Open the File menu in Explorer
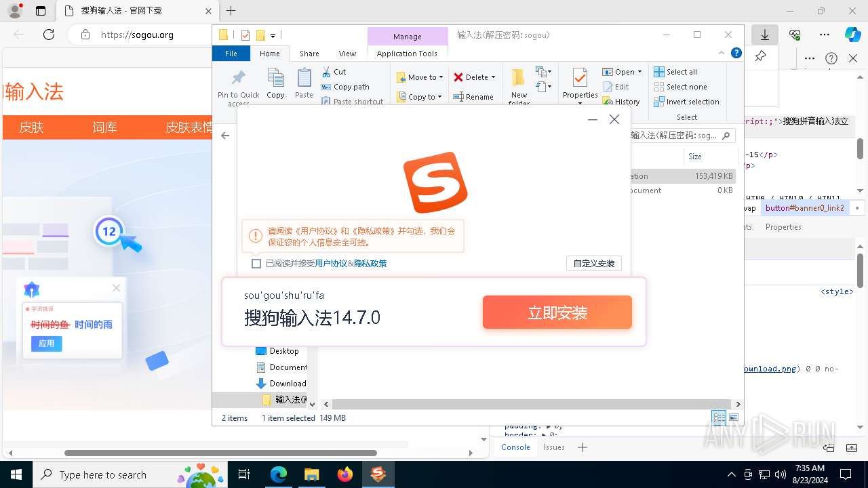The width and height of the screenshot is (868, 488). click(231, 54)
